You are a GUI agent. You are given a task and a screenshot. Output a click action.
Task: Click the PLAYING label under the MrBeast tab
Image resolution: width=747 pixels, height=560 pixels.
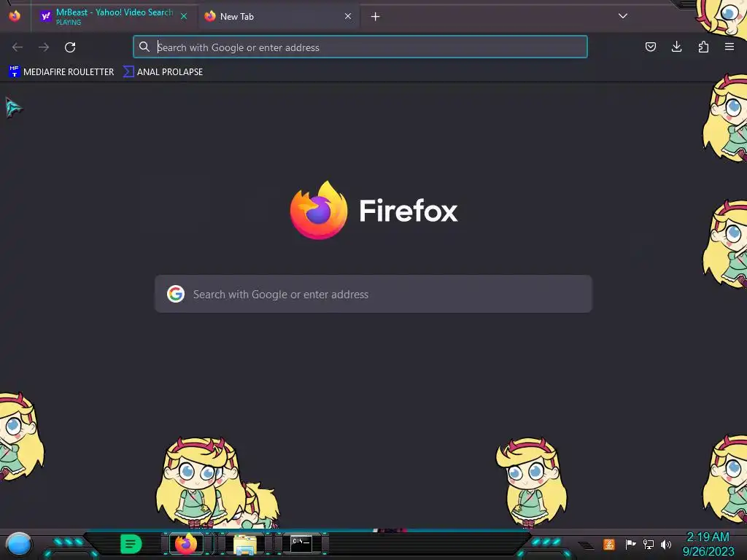(x=69, y=23)
